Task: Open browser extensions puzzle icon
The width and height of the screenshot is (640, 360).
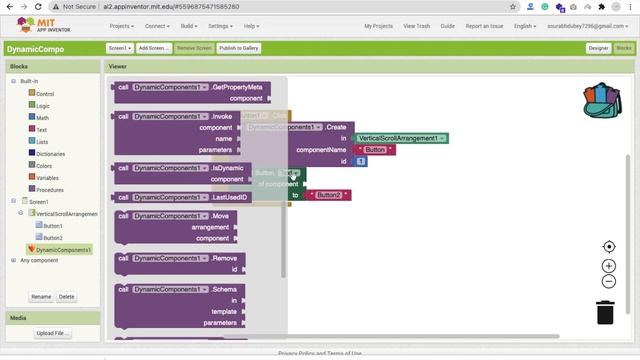Action: 601,7
